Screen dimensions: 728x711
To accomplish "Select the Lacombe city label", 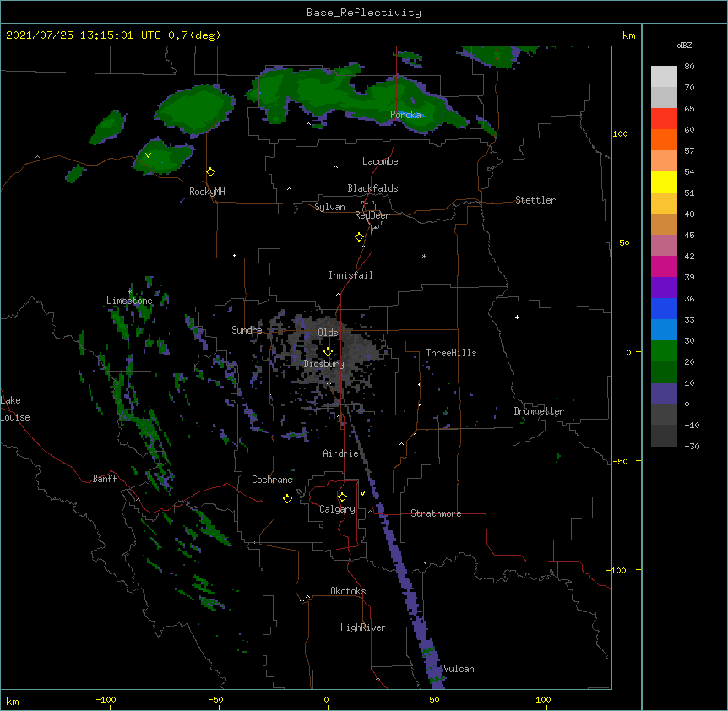I will (x=380, y=161).
